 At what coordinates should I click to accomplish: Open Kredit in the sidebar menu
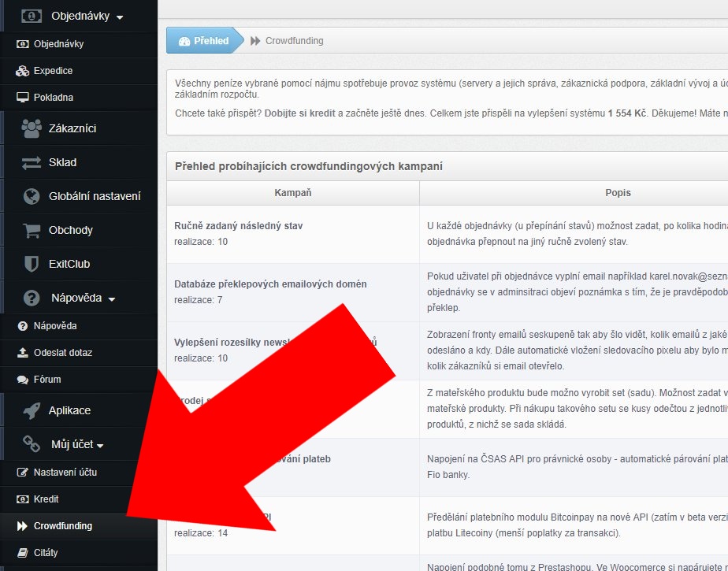(46, 499)
